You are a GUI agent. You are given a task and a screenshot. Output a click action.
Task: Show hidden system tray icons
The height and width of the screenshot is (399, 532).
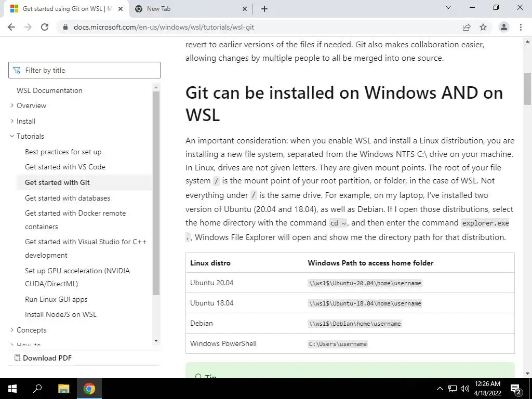pos(440,389)
